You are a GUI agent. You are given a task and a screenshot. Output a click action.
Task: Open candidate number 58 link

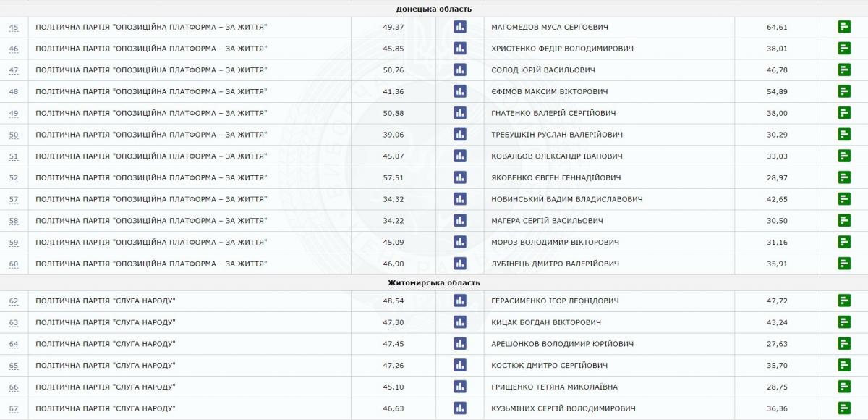click(14, 220)
